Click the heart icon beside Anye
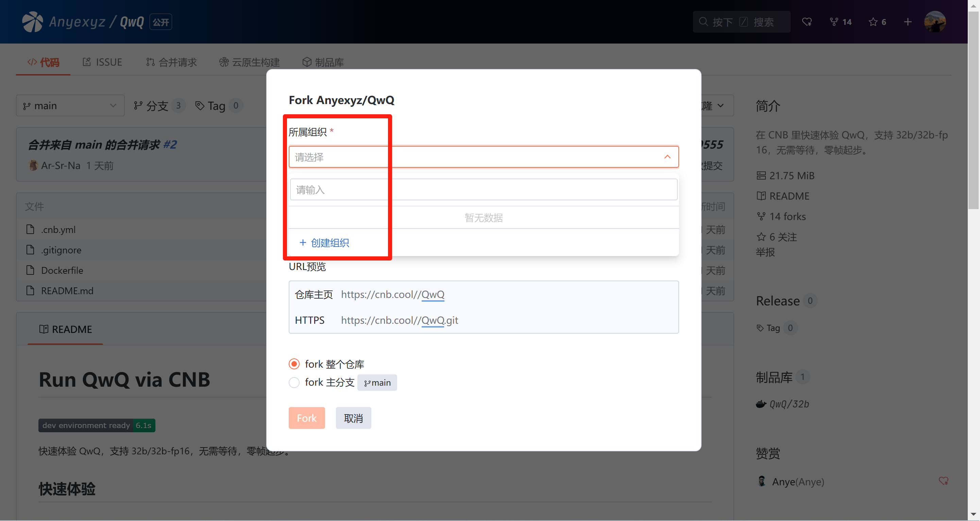The height and width of the screenshot is (521, 980). [944, 481]
